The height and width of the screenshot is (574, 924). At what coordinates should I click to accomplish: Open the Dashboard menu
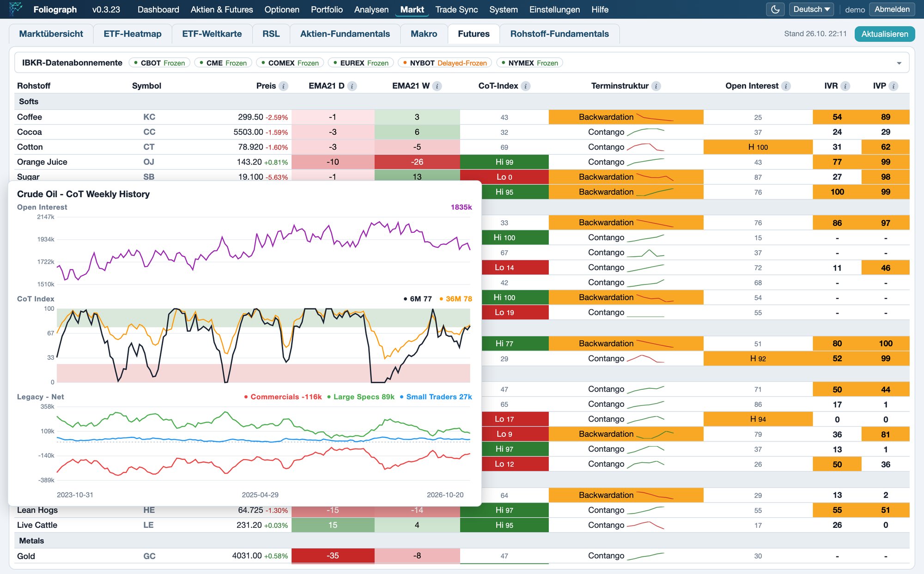pyautogui.click(x=158, y=9)
